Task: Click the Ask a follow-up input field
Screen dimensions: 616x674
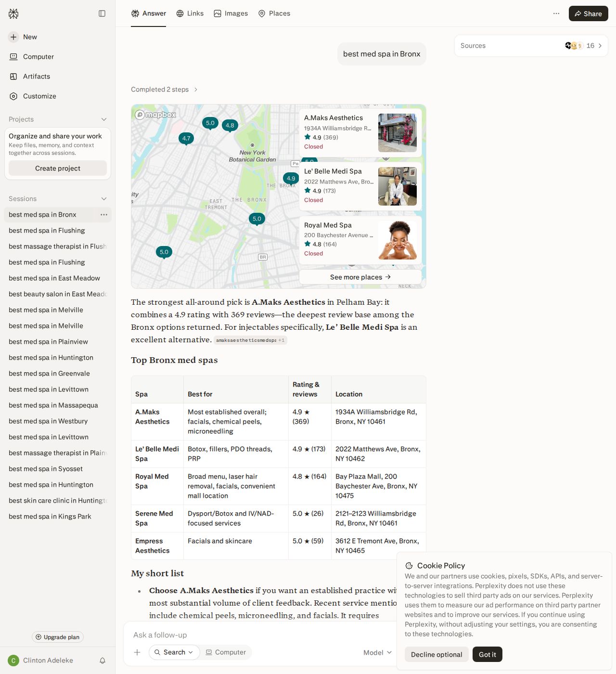Action: (260, 635)
